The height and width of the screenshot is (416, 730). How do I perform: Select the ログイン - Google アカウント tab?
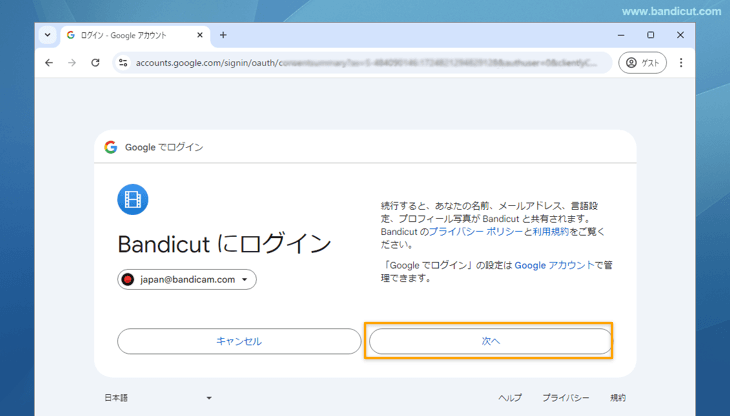[135, 35]
